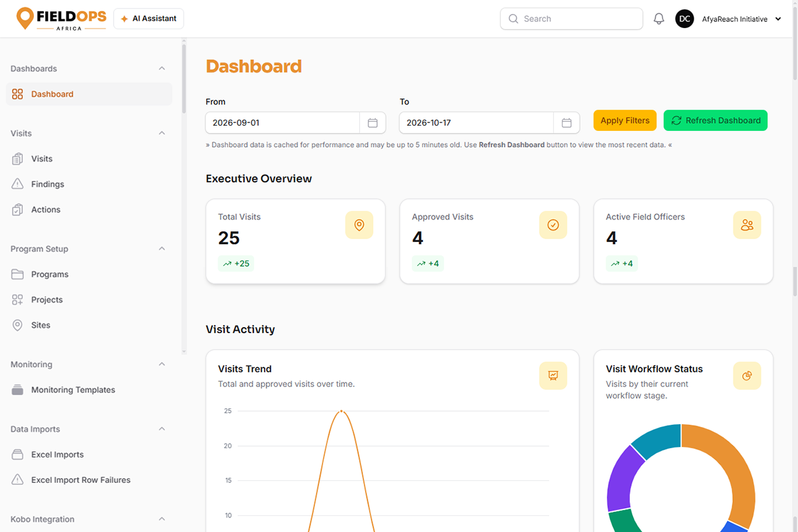Go to Visits in the sidebar
Screen dimensions: 798x532
[89, 159]
